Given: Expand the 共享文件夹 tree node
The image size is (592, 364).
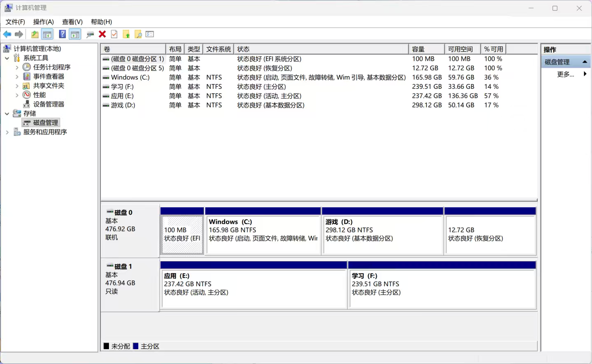Looking at the screenshot, I should tap(17, 86).
